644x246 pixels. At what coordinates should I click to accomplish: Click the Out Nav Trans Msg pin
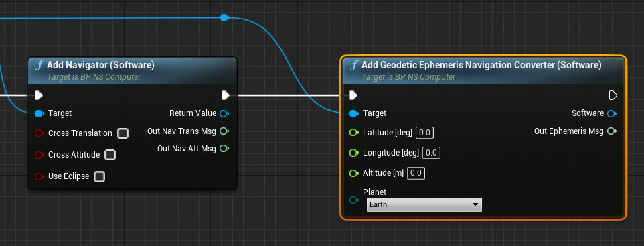224,131
